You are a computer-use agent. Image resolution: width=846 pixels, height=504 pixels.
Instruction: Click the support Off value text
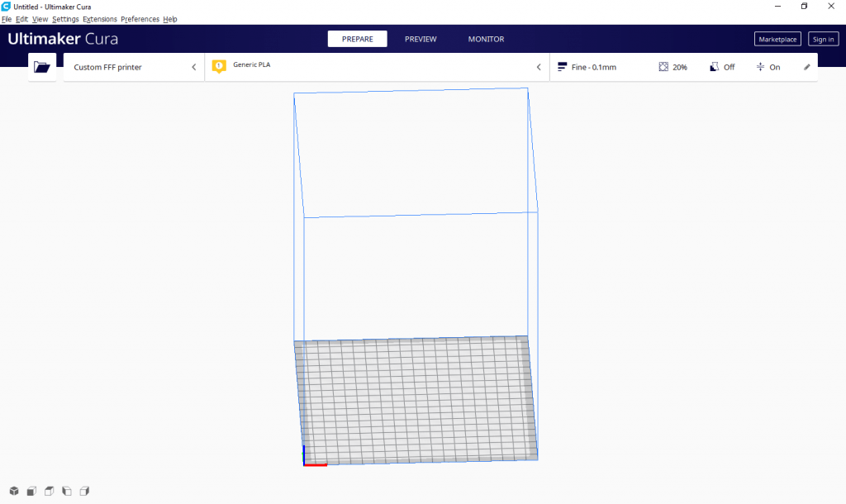point(729,67)
